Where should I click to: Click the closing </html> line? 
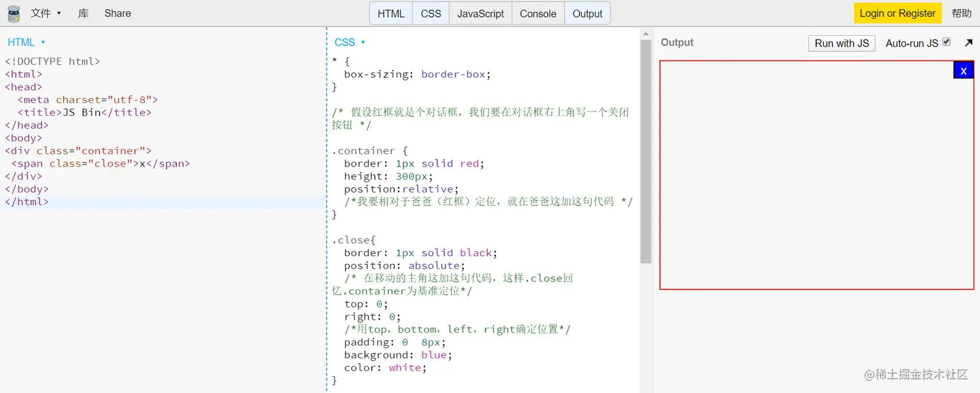click(x=27, y=202)
